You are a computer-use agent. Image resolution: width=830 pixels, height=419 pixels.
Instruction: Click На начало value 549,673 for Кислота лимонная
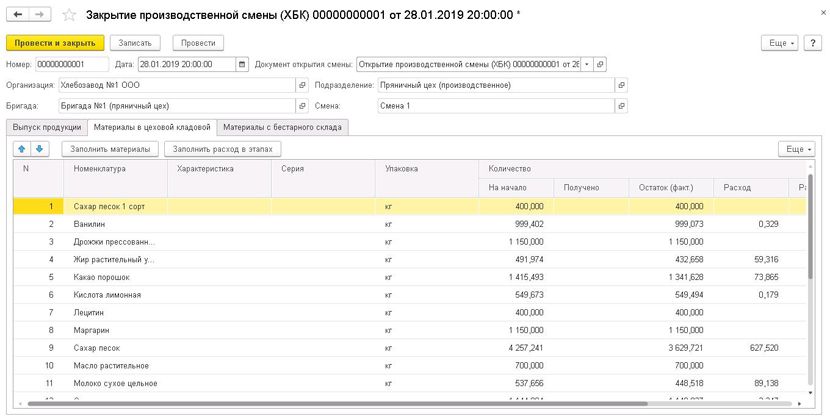[529, 295]
